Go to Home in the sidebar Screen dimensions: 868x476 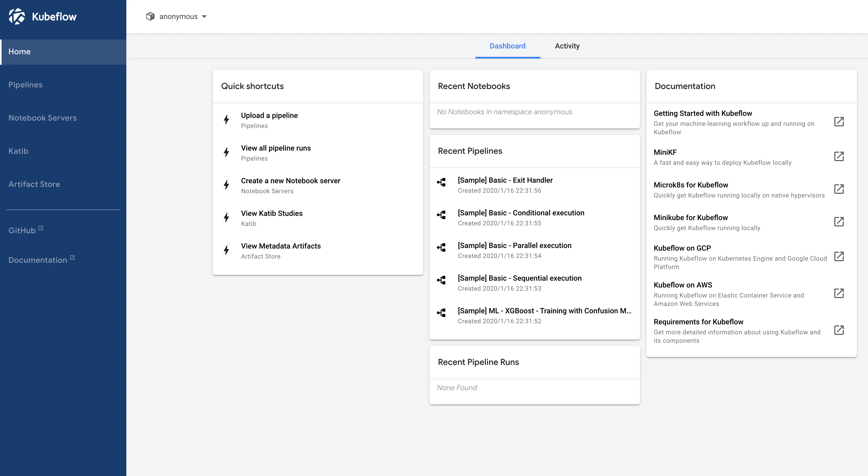pyautogui.click(x=63, y=52)
